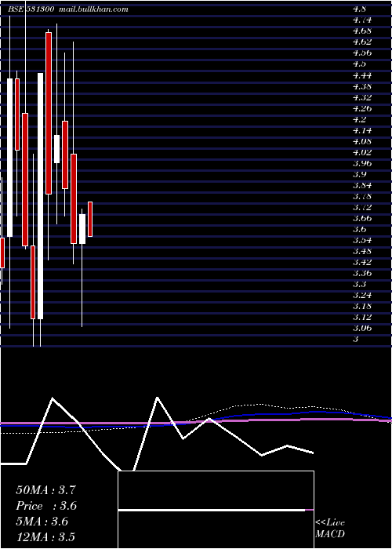Image resolution: width=392 pixels, height=549 pixels.
Task: Click the 4.44 price axis label
Action: [x=362, y=75]
